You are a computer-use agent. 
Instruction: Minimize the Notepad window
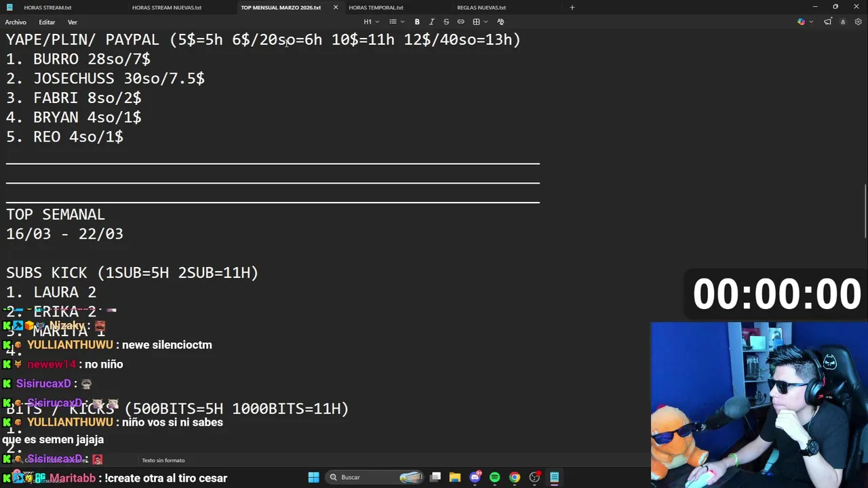[814, 7]
